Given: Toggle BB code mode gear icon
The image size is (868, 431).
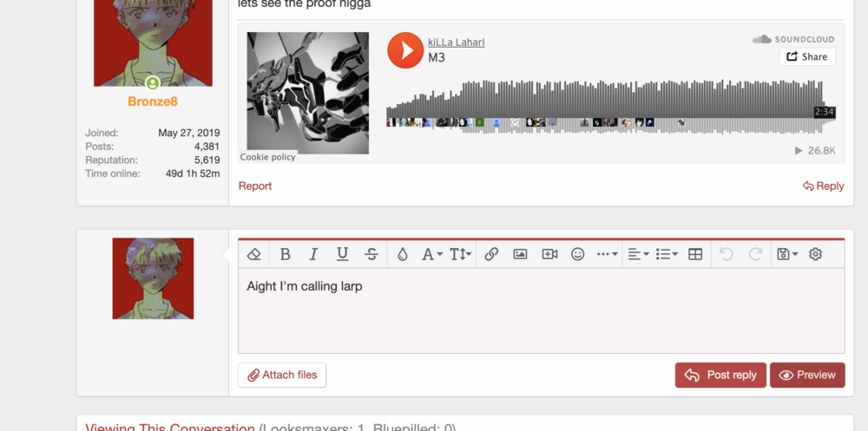Looking at the screenshot, I should (815, 254).
